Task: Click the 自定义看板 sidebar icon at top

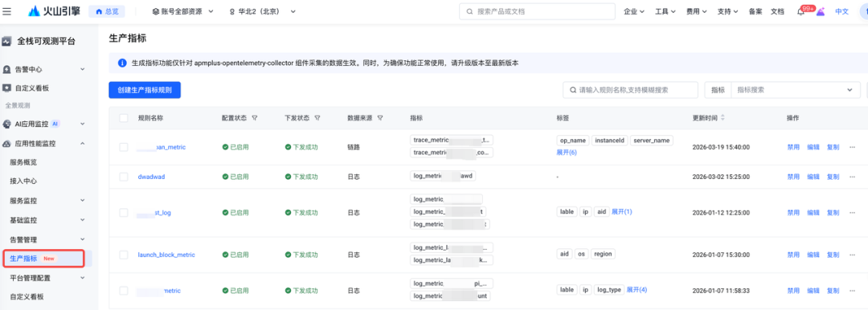Action: point(7,88)
